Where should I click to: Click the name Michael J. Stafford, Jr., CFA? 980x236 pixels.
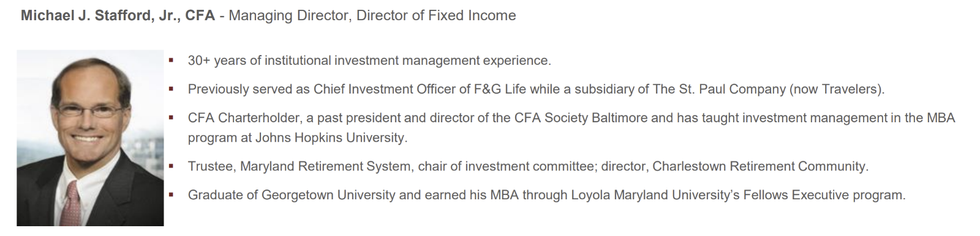(118, 15)
